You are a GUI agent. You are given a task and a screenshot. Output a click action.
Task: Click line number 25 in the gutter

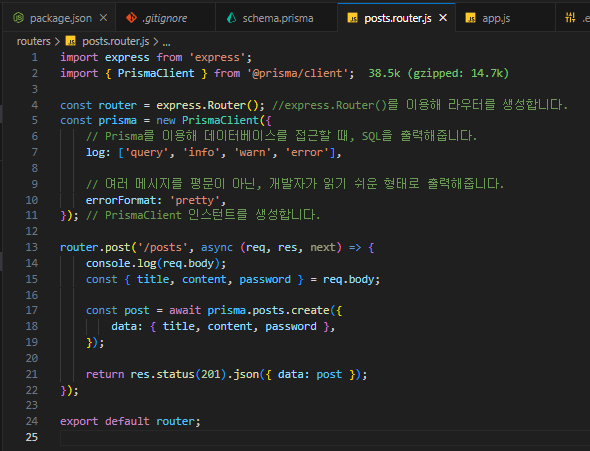click(x=32, y=437)
